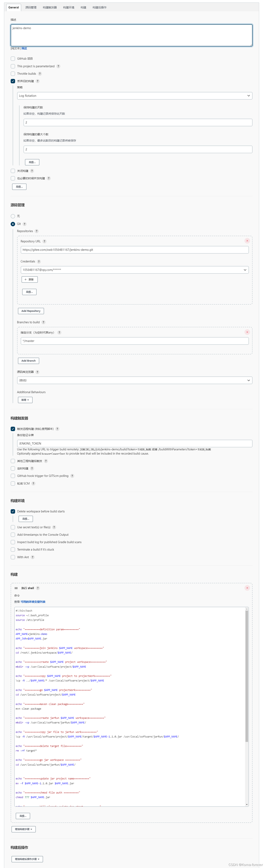Grab the 执行 shell drag handle icon
266x868 pixels.
[16, 588]
